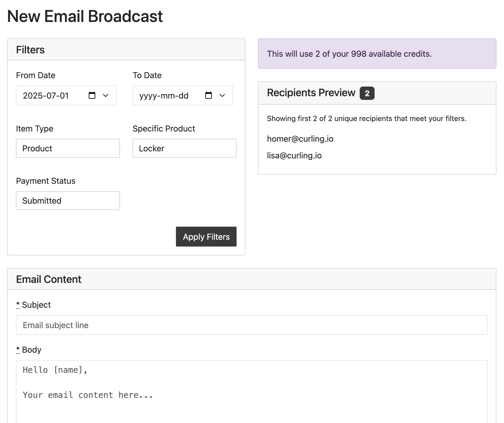504x423 pixels.
Task: Click the Apply Filters button
Action: click(206, 237)
